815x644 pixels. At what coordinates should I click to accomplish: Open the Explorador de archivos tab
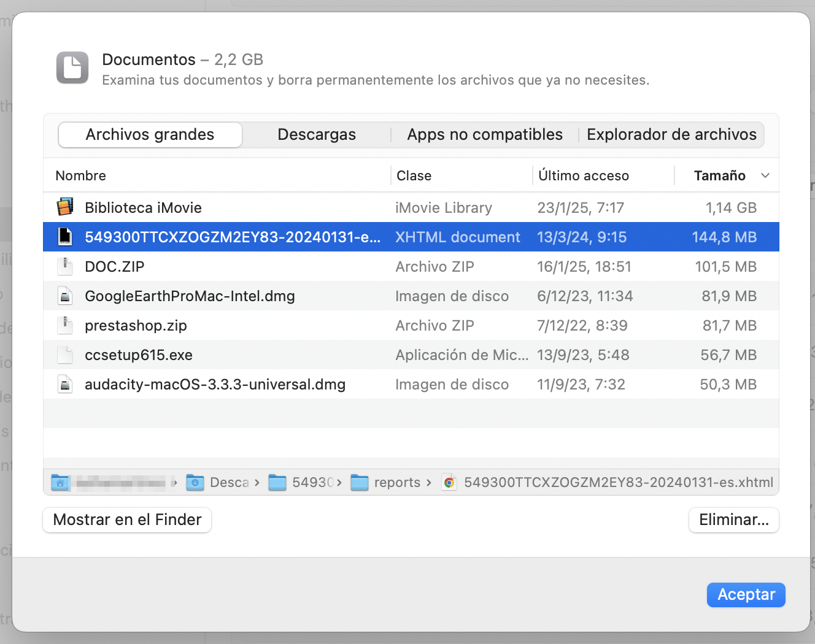[671, 134]
